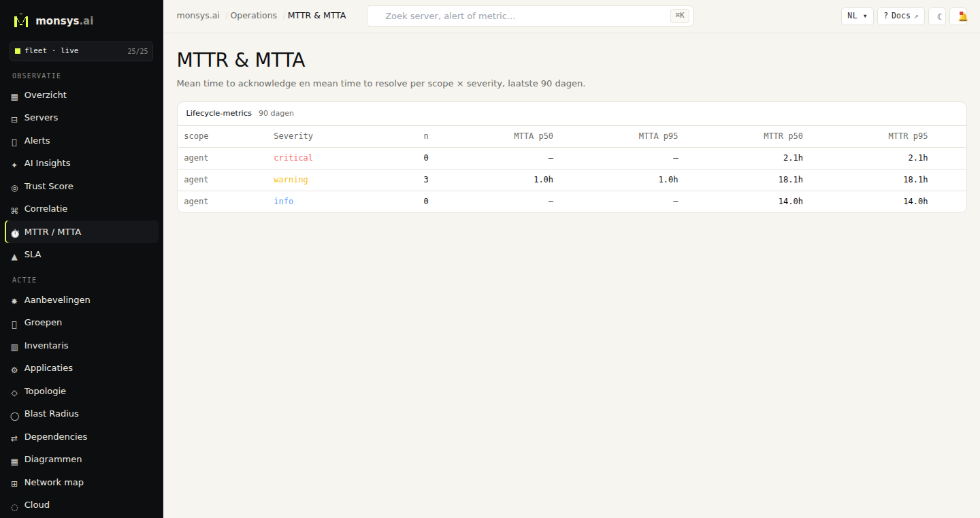Viewport: 980px width, 518px height.
Task: Open Diagrammen menu item
Action: (81, 459)
